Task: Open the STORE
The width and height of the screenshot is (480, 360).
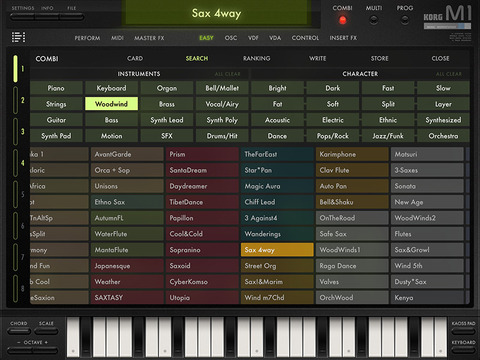Action: coord(380,58)
